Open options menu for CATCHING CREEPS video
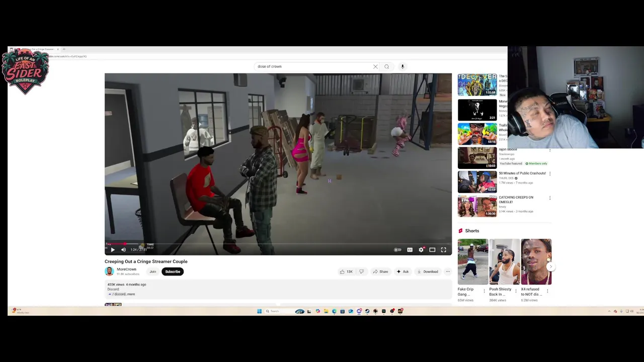 click(x=550, y=198)
